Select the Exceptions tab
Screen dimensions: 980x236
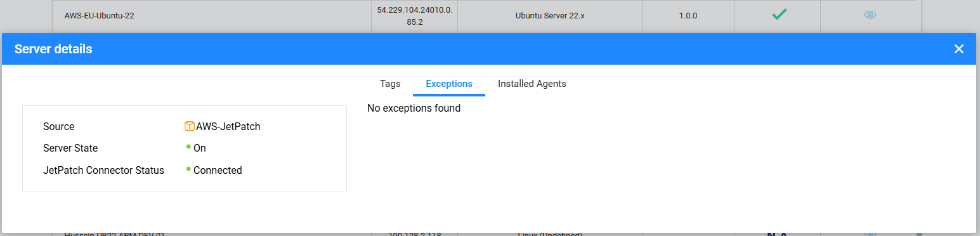[449, 84]
